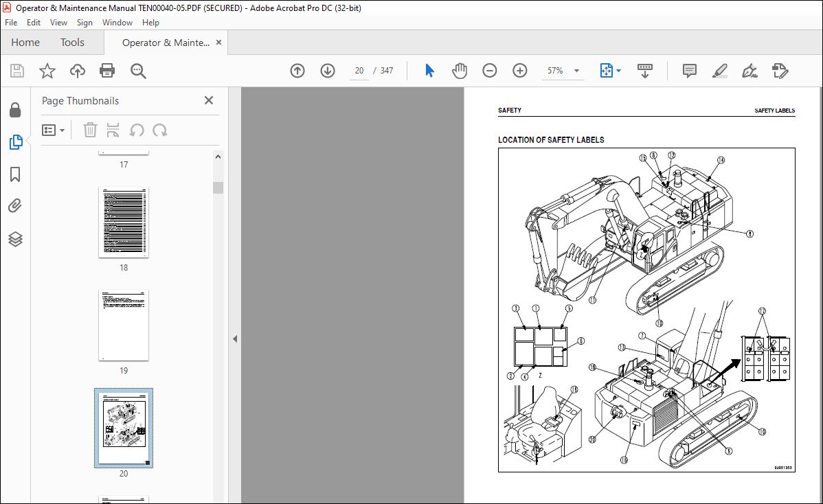Open the Sign menu
The height and width of the screenshot is (504, 823).
pos(84,23)
